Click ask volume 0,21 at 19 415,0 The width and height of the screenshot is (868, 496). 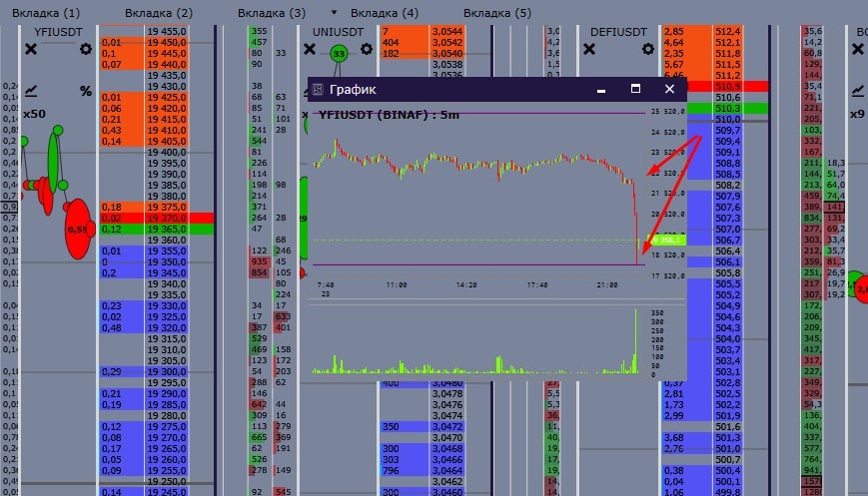pyautogui.click(x=111, y=119)
